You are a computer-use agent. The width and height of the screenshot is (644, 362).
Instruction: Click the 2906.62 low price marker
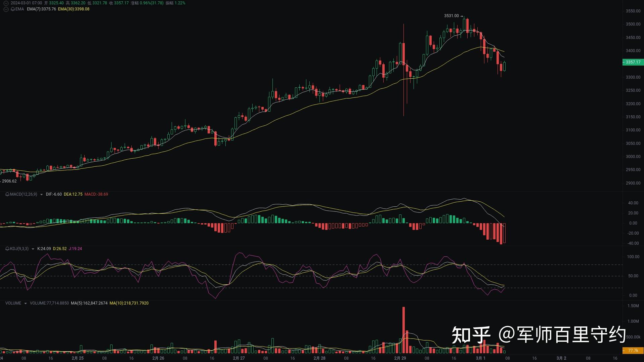(x=9, y=181)
